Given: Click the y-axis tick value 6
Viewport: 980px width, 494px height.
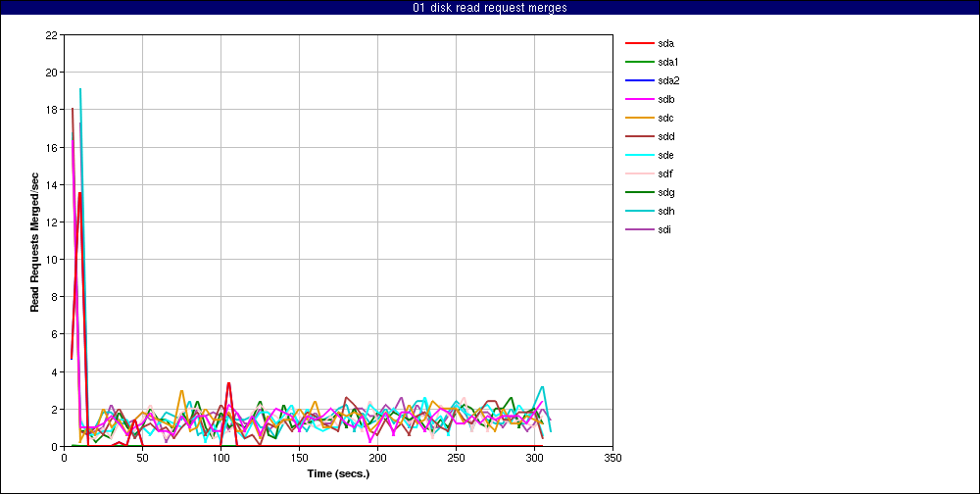Looking at the screenshot, I should coord(54,335).
